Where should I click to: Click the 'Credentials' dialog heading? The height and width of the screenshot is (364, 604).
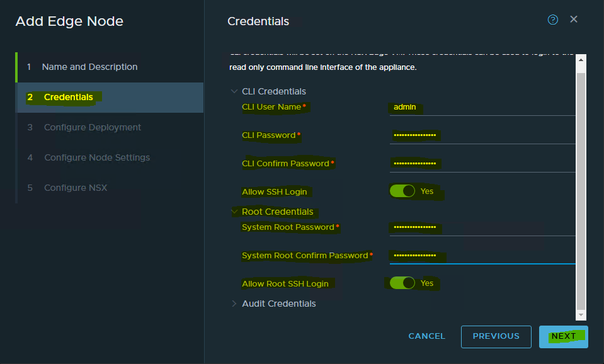258,21
